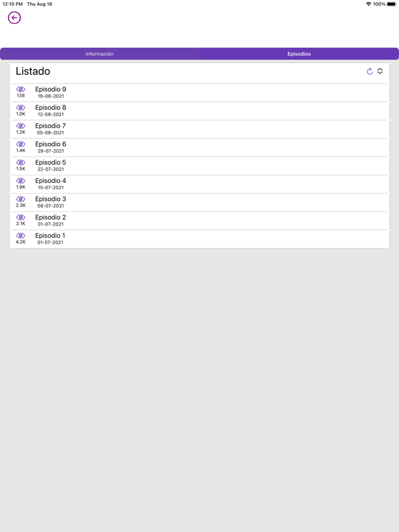This screenshot has width=399, height=532.
Task: Select the Episodio 5 row title
Action: 51,162
